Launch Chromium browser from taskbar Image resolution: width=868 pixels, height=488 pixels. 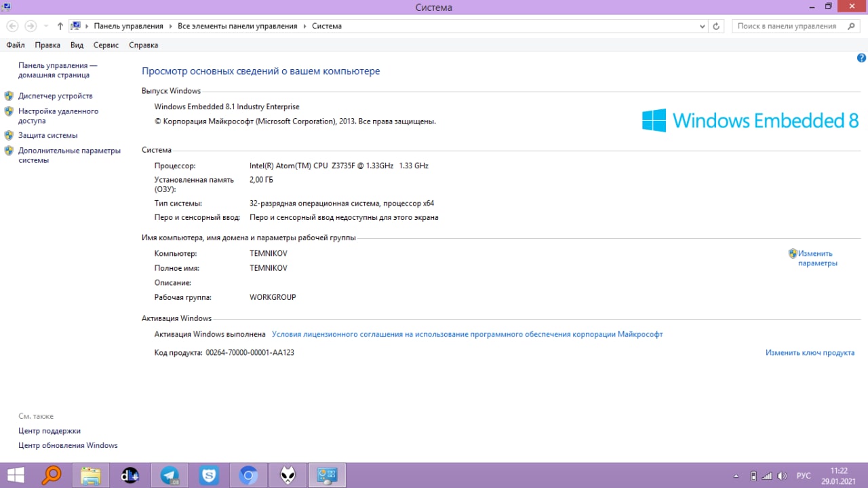(x=248, y=475)
